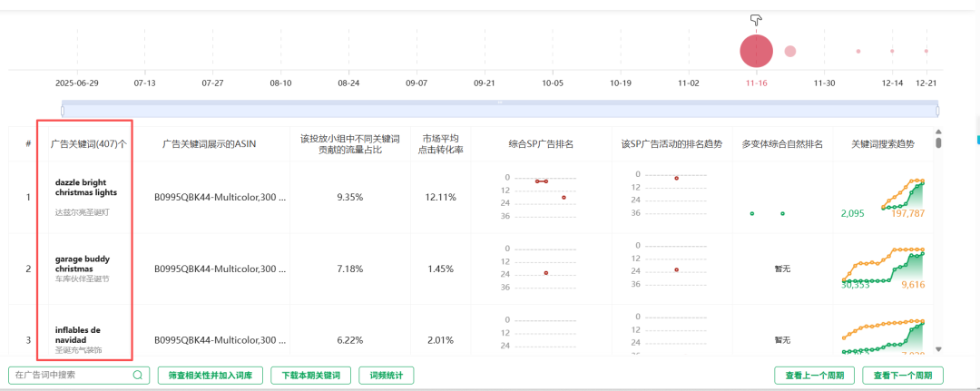980x391 pixels.
Task: Click the 9.35% traffic share value
Action: [350, 198]
